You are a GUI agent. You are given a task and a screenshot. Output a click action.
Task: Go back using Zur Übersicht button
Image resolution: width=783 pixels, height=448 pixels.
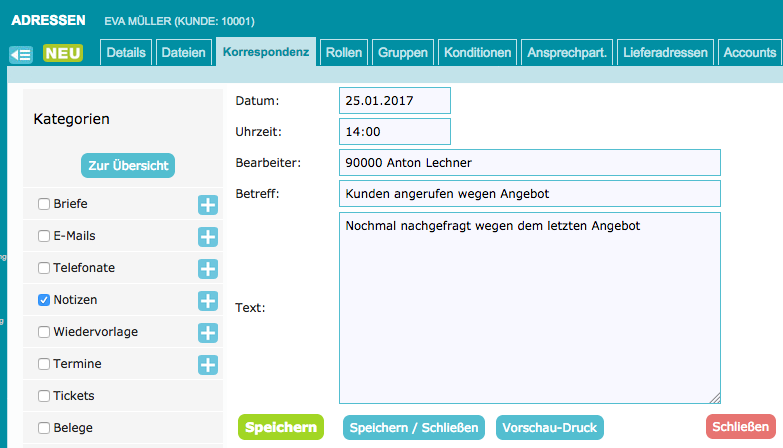(x=128, y=166)
